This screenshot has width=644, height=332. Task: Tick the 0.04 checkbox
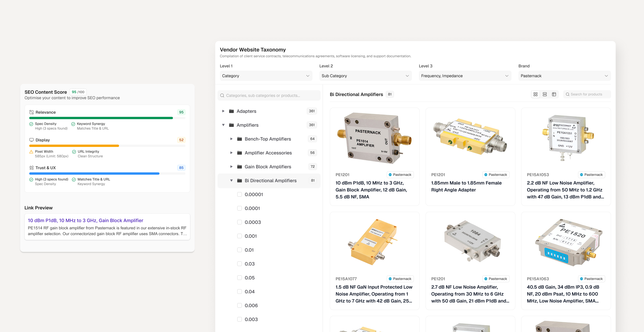coord(240,291)
